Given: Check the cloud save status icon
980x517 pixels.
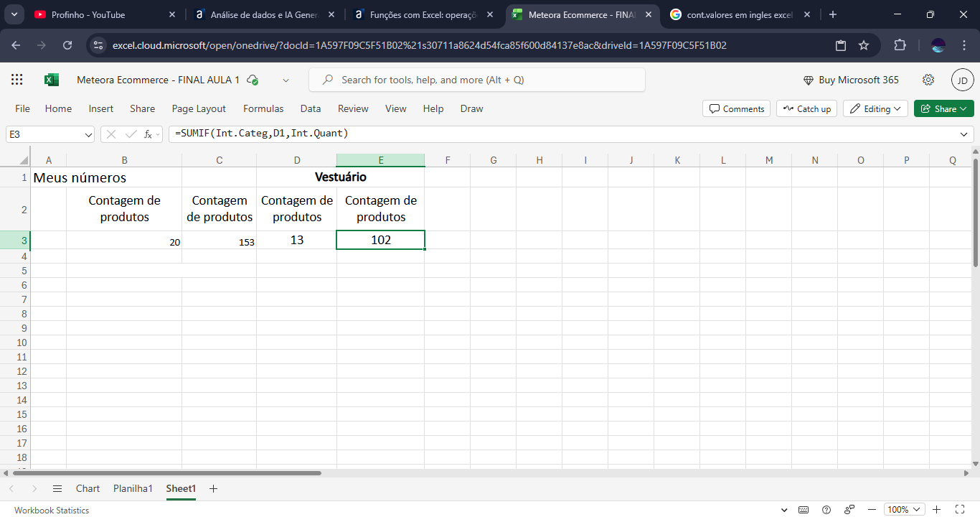Looking at the screenshot, I should click(253, 80).
